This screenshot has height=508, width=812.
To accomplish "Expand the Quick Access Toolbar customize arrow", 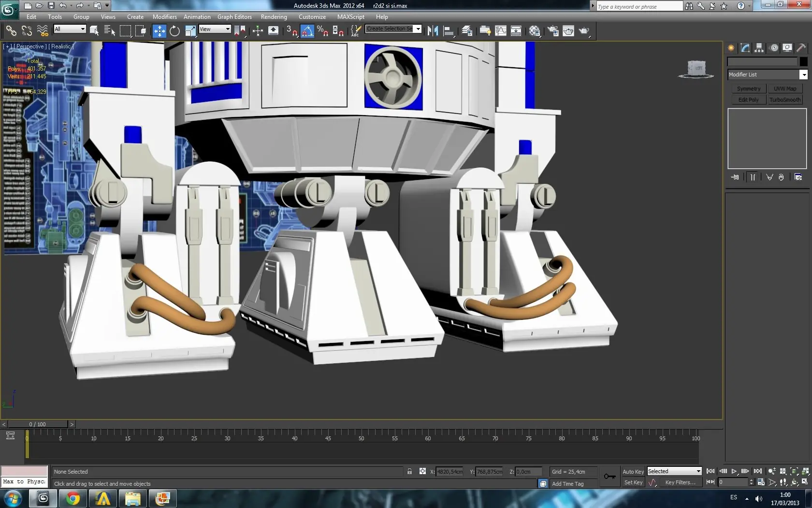I will [x=107, y=6].
